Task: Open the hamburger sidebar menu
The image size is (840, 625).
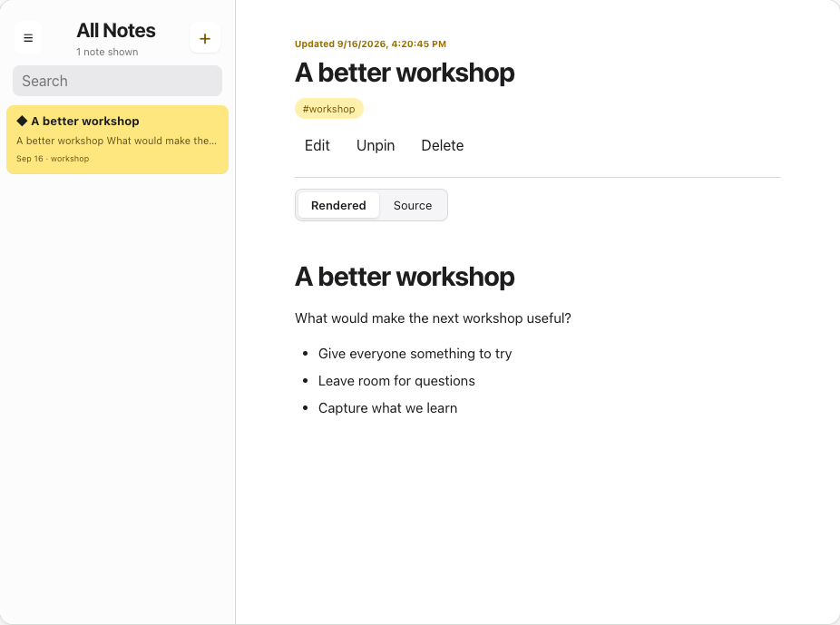Action: 28,38
